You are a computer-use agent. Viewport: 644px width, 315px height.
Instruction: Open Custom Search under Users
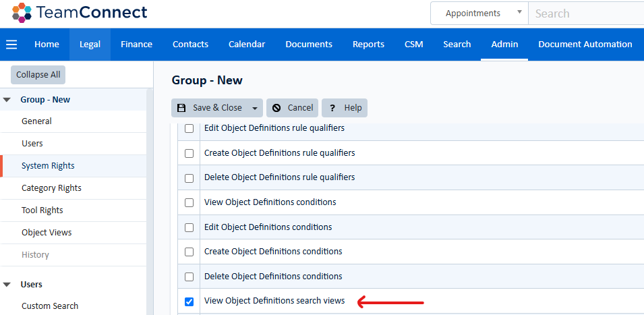(50, 306)
